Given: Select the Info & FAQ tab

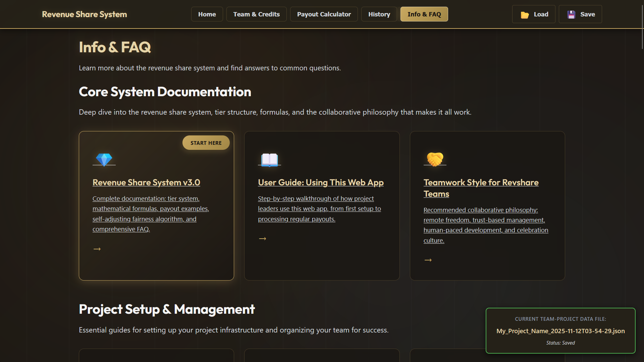Looking at the screenshot, I should [x=424, y=14].
